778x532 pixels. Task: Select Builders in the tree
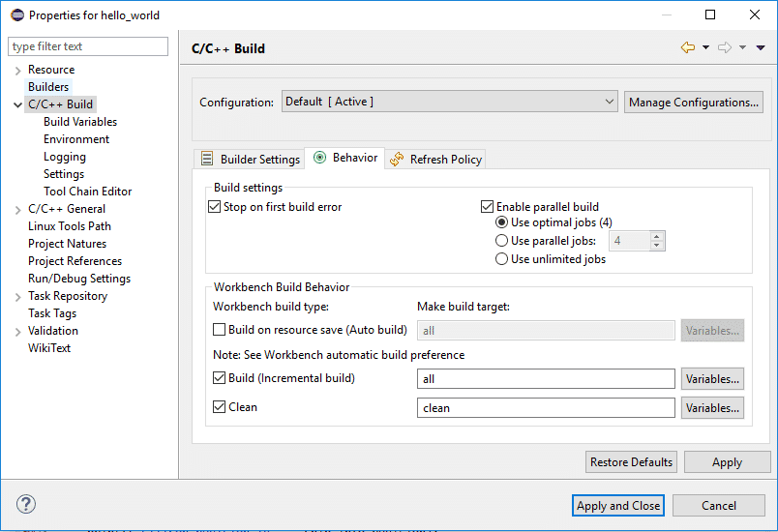tap(48, 87)
